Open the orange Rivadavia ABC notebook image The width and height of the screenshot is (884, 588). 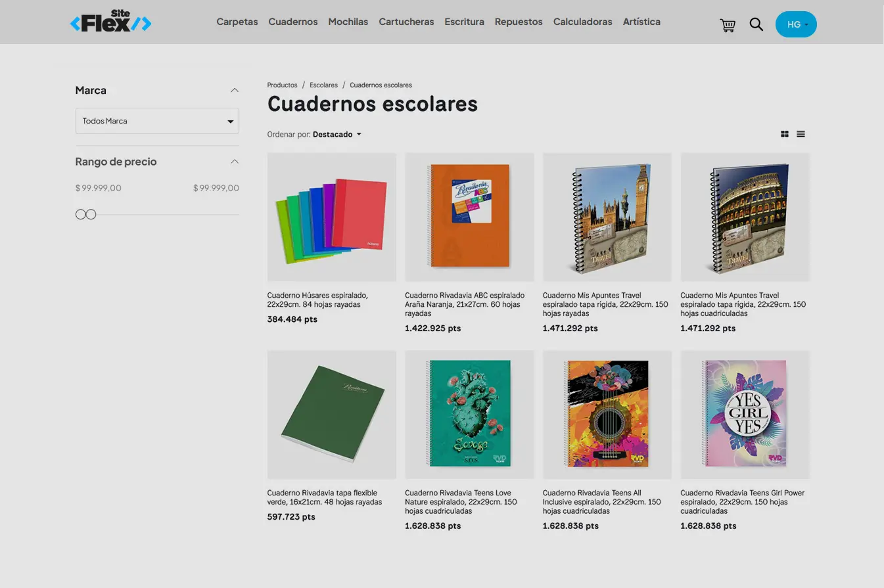tap(469, 217)
